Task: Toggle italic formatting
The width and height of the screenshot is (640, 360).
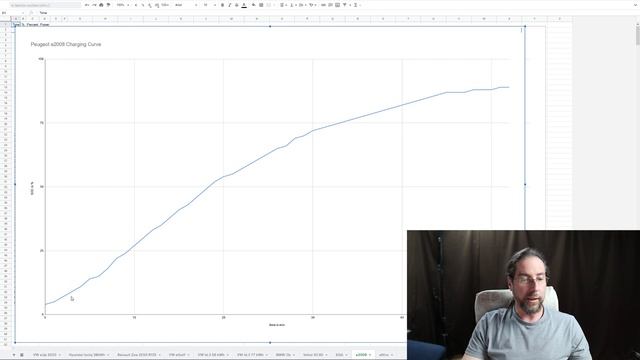Action: 229,5
